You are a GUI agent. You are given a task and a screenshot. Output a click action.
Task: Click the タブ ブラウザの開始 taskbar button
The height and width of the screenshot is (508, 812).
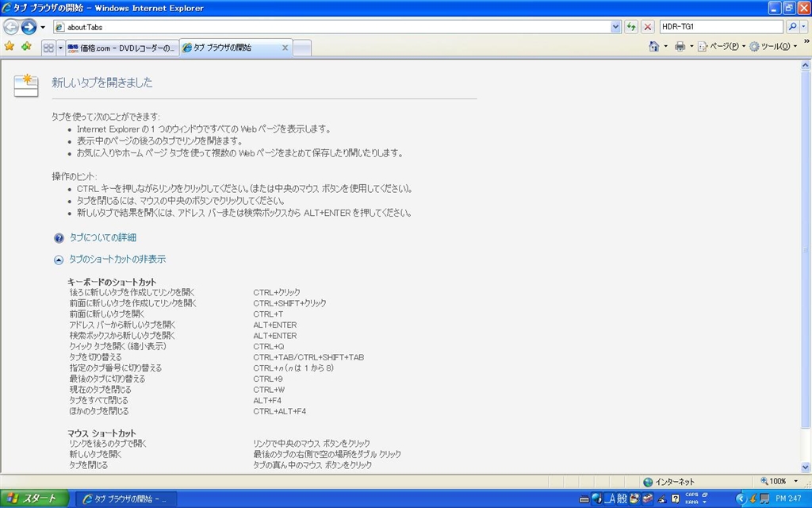[x=126, y=498]
